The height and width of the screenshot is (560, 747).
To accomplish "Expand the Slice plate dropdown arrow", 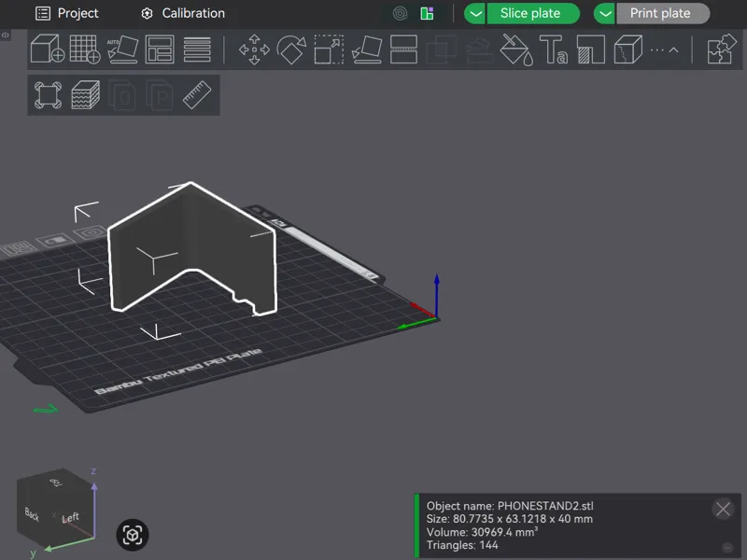I will tap(475, 13).
